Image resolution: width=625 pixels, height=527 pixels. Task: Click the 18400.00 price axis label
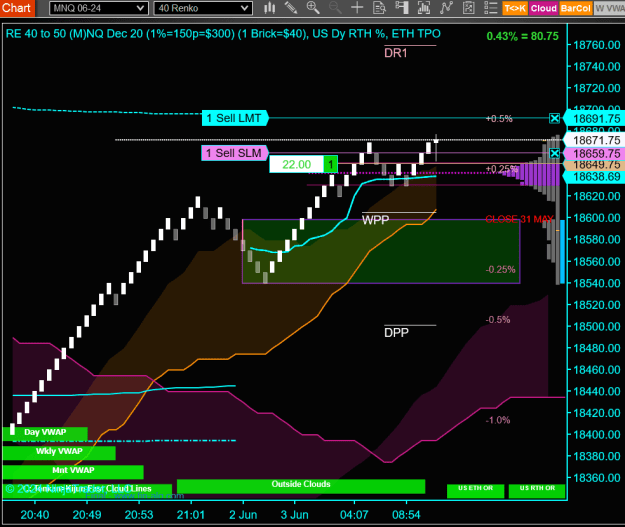[x=596, y=434]
